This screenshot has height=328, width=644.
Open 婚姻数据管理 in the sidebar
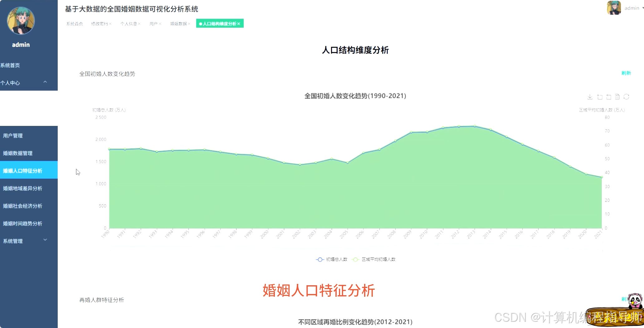[x=29, y=153]
